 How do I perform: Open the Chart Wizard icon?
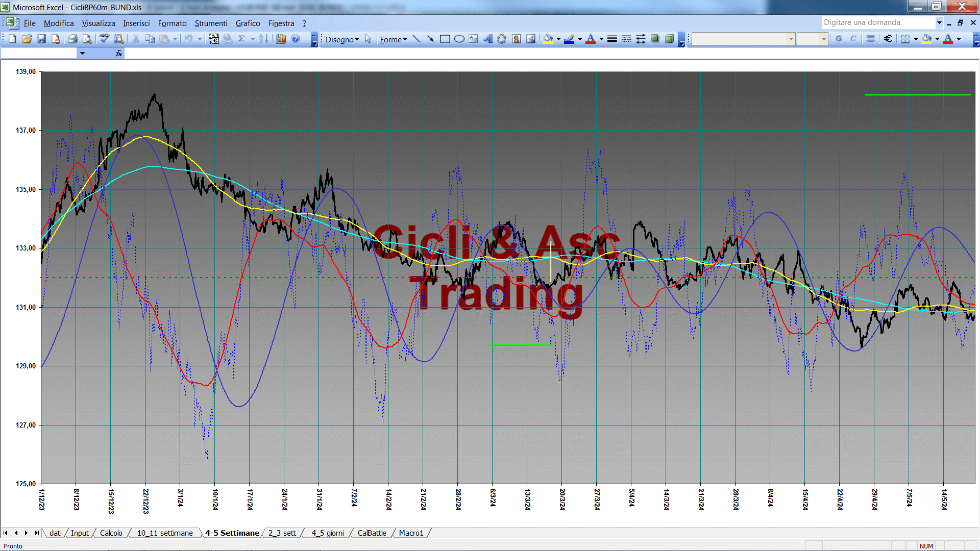pyautogui.click(x=281, y=39)
